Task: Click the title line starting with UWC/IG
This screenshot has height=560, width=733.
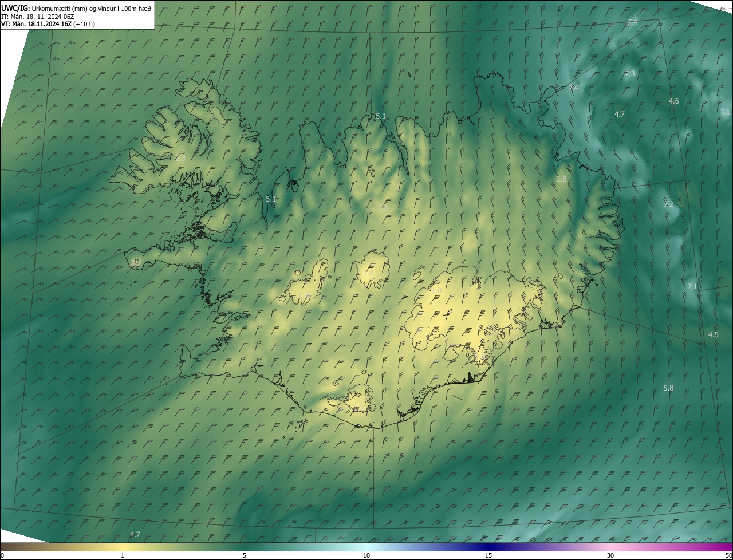Action: (76, 8)
